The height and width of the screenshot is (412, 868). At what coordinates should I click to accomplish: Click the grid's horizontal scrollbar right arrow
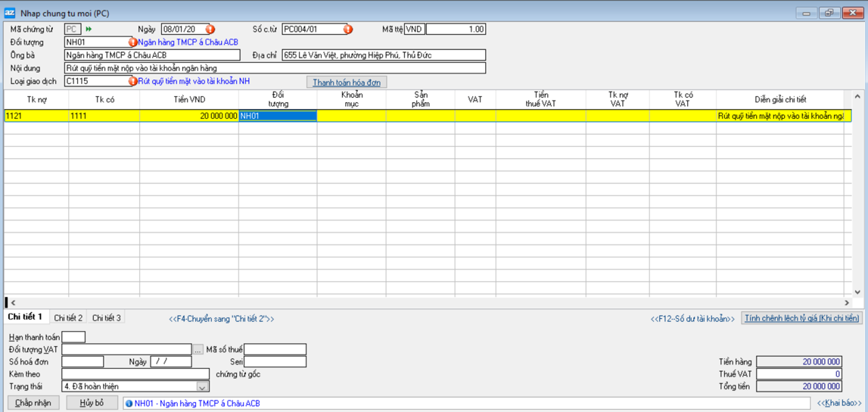click(x=847, y=303)
